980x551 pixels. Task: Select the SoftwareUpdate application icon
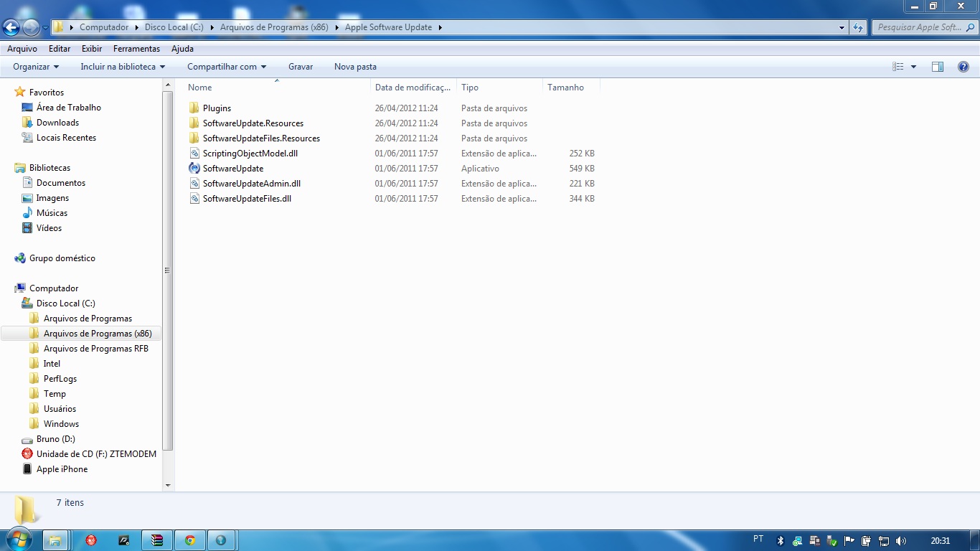point(194,169)
